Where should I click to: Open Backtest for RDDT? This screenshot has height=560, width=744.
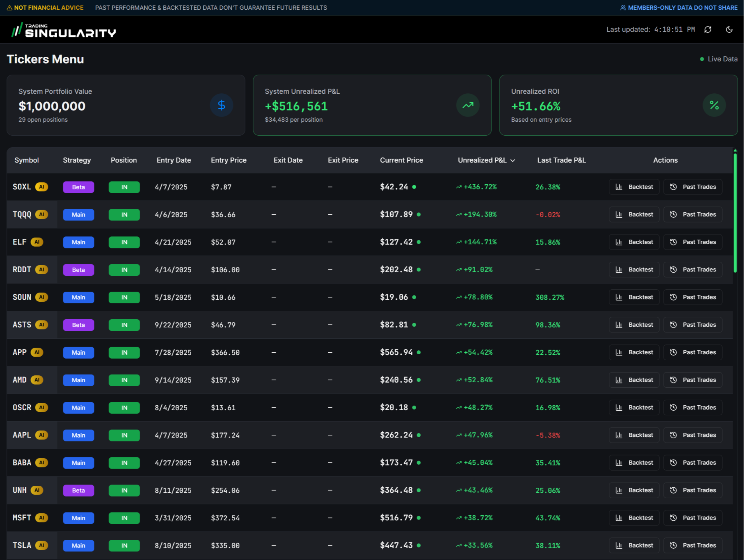634,269
